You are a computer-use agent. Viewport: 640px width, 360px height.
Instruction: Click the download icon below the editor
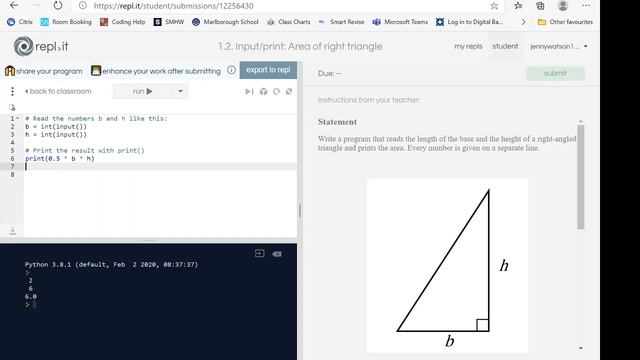tap(13, 231)
